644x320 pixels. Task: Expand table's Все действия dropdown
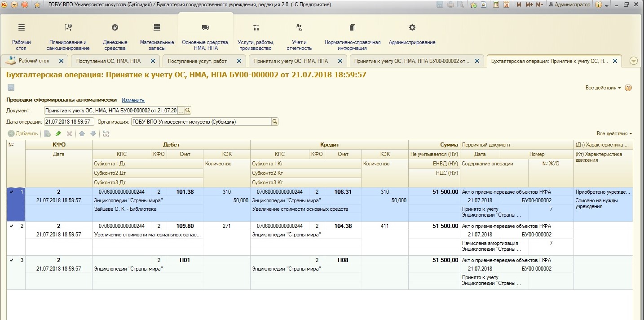click(613, 133)
